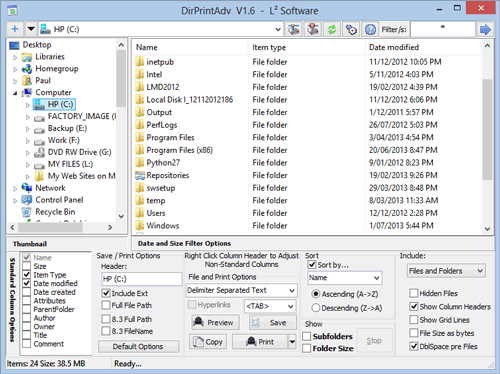Enable the Folder Size checkbox
Screen dimensions: 500x374
click(x=307, y=348)
